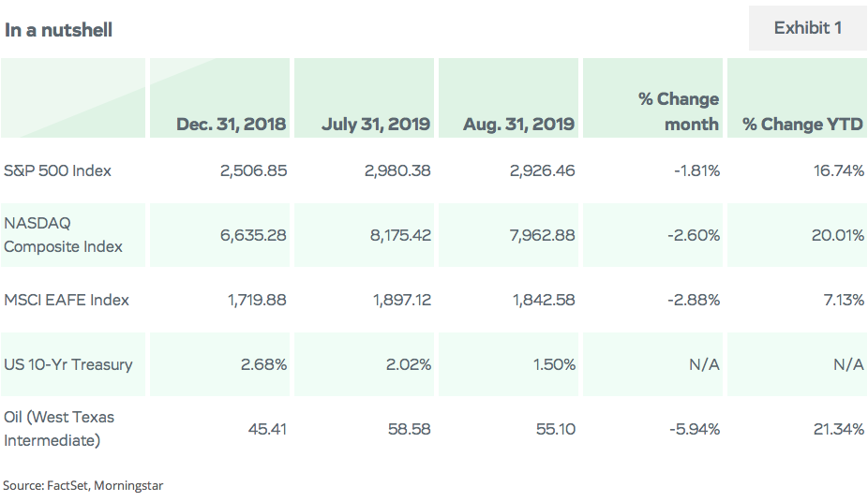Click the oil price 55.10 cell

(556, 429)
